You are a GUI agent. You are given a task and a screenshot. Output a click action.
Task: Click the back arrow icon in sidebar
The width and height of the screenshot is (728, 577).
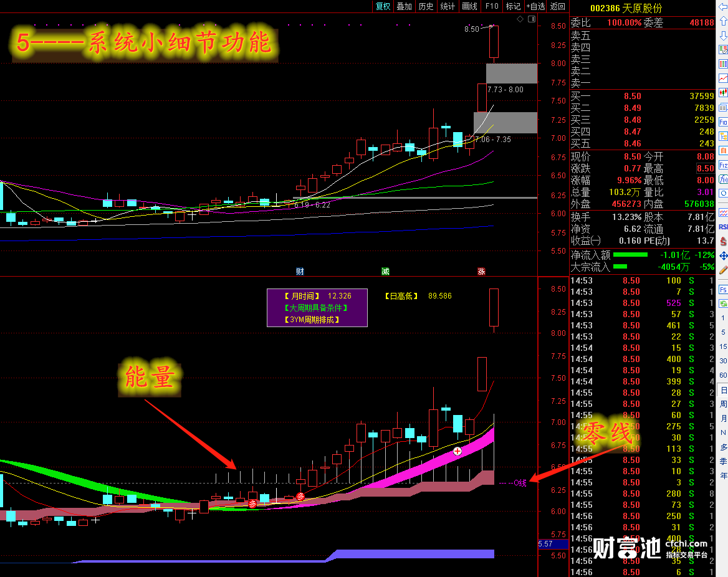[723, 6]
